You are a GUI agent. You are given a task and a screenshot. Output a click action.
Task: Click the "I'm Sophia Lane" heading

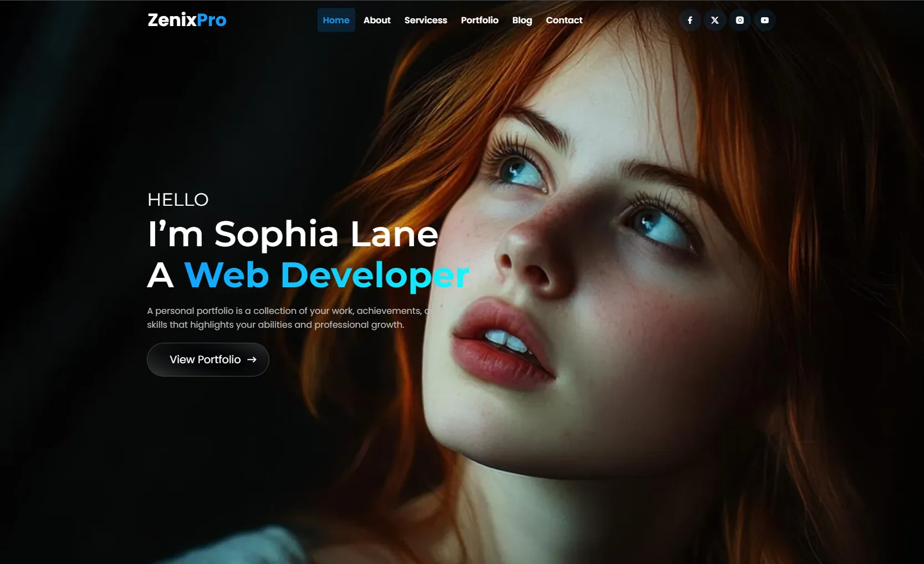pyautogui.click(x=293, y=234)
